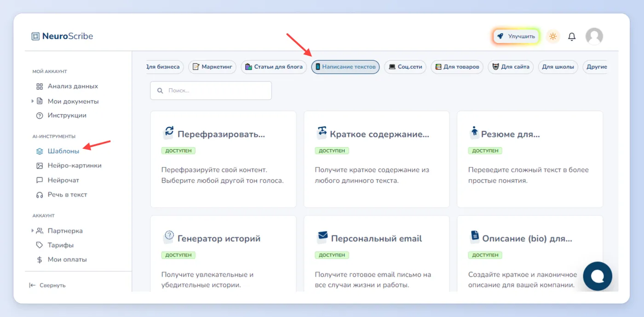Select the Соц.сети category tab
This screenshot has height=317, width=644.
tap(405, 67)
